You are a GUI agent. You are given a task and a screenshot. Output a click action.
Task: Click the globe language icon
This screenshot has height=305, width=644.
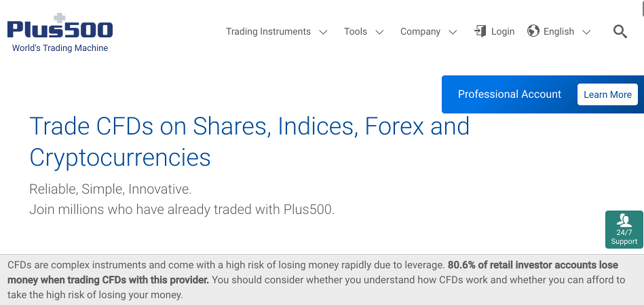[533, 31]
